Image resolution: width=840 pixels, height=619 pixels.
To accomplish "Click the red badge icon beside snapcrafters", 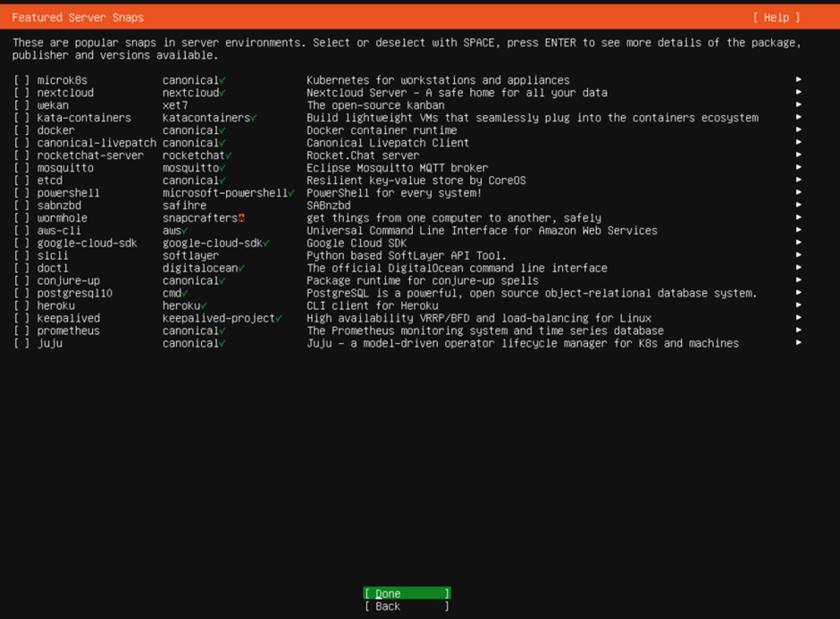I will coord(241,218).
